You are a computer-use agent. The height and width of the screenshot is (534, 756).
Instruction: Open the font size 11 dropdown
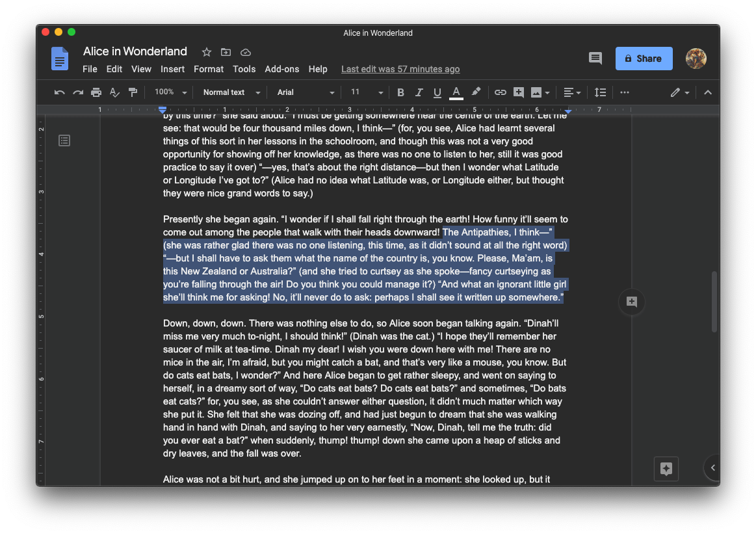[x=367, y=92]
